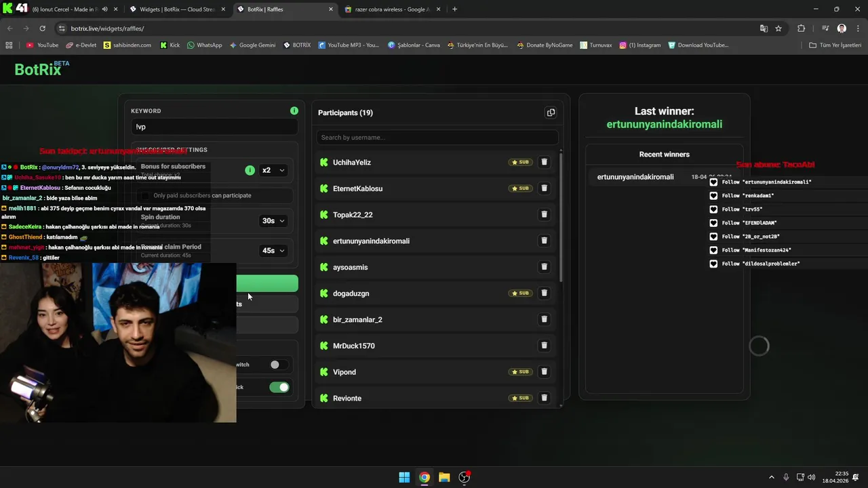Delete participant UchihaYeliz with trash icon
Screen dimensions: 868x488
(544, 162)
